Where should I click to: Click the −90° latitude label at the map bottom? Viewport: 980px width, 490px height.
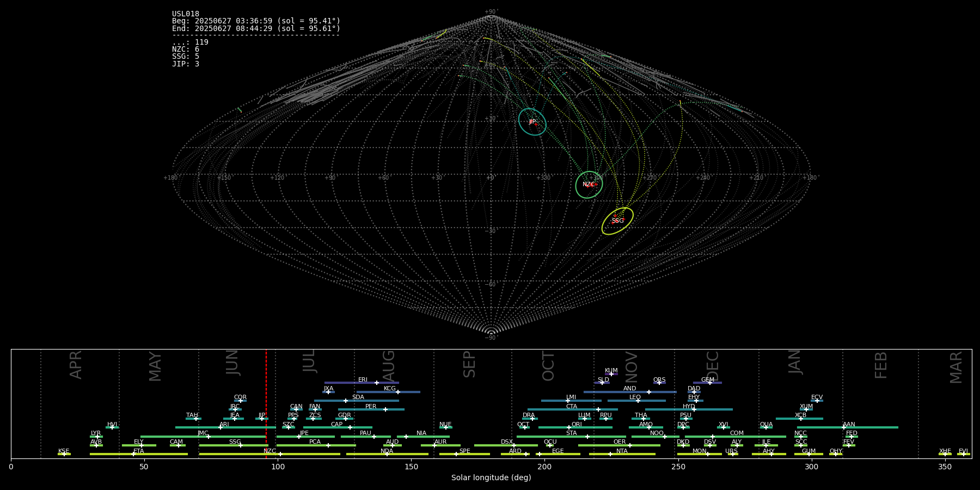491,338
